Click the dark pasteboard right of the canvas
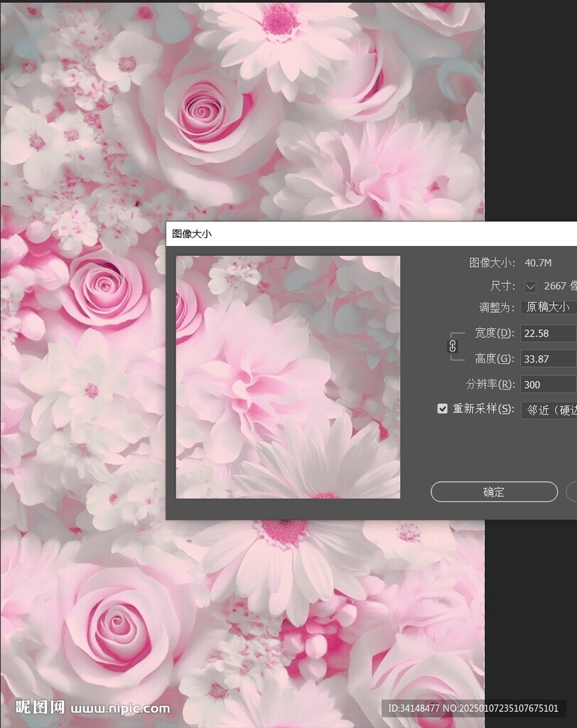Image resolution: width=577 pixels, height=728 pixels. coord(530,107)
